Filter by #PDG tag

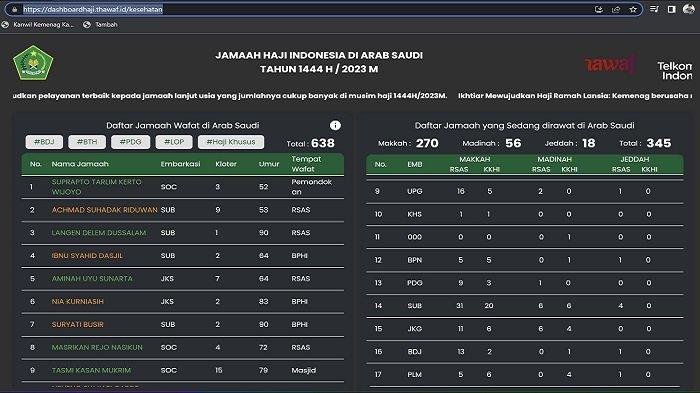tap(130, 142)
